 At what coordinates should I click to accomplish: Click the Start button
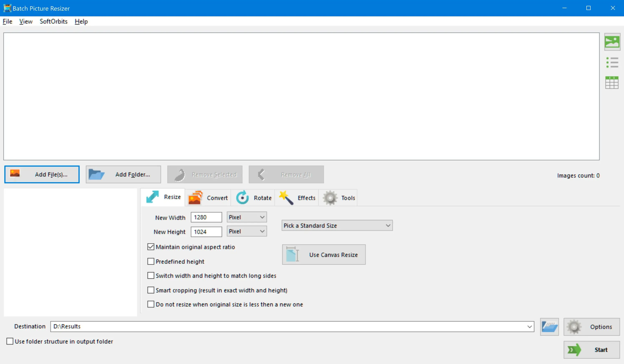[x=593, y=350]
